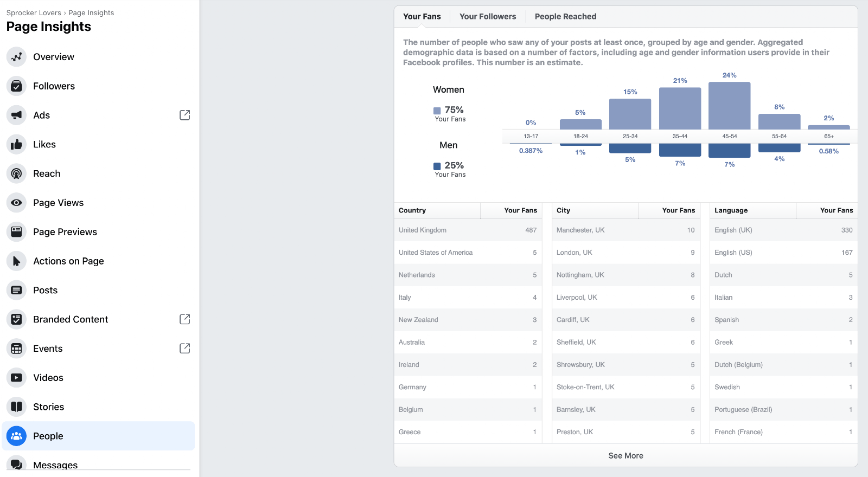
Task: Open Branded Content external link icon
Action: pyautogui.click(x=184, y=319)
